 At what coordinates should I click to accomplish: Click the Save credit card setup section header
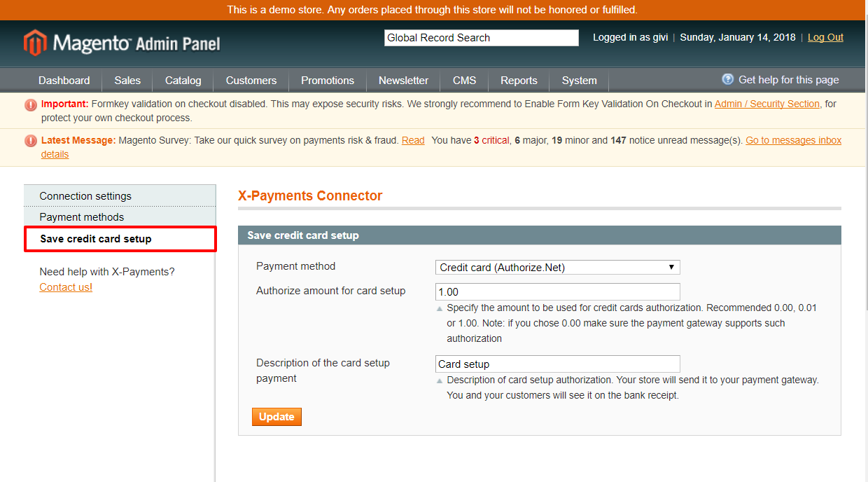coord(539,235)
